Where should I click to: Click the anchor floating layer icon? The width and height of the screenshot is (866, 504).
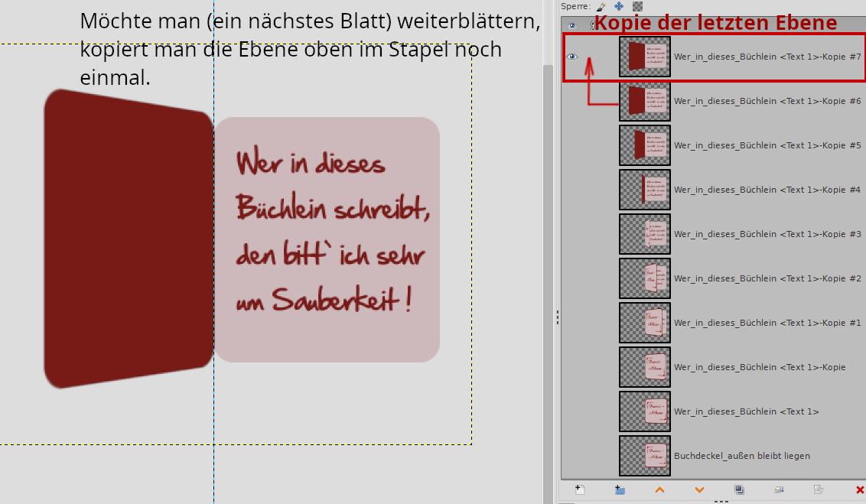coord(779,489)
